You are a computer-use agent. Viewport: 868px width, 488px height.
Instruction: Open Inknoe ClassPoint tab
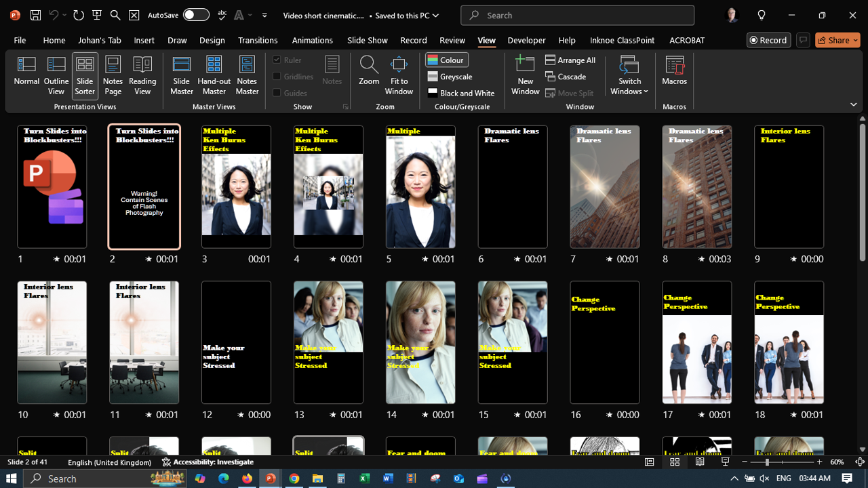[623, 40]
